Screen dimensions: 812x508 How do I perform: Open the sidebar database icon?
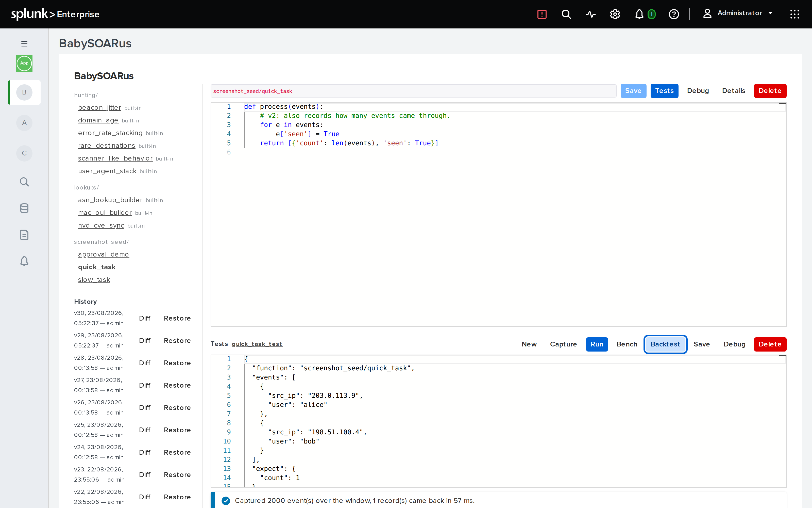[x=24, y=208]
